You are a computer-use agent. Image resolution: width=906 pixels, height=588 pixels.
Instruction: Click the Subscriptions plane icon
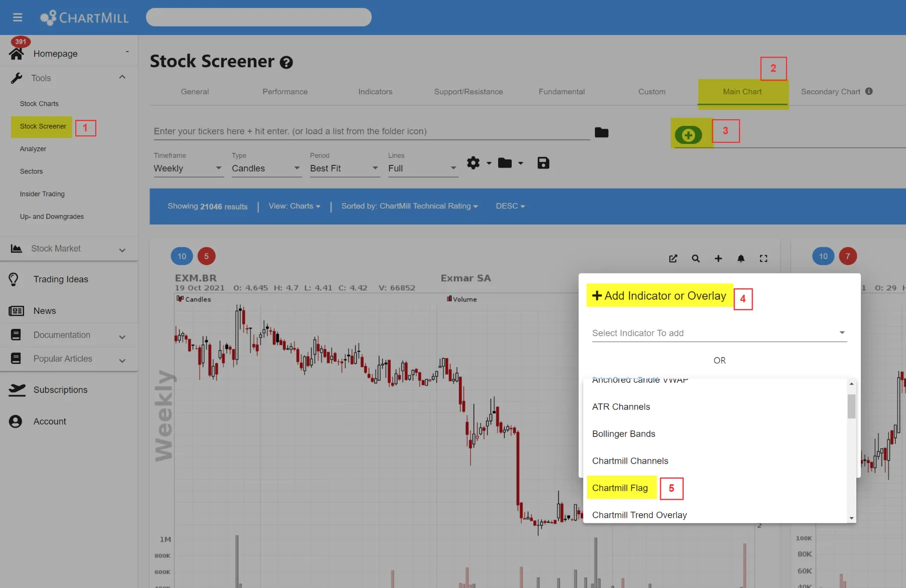[x=17, y=390]
